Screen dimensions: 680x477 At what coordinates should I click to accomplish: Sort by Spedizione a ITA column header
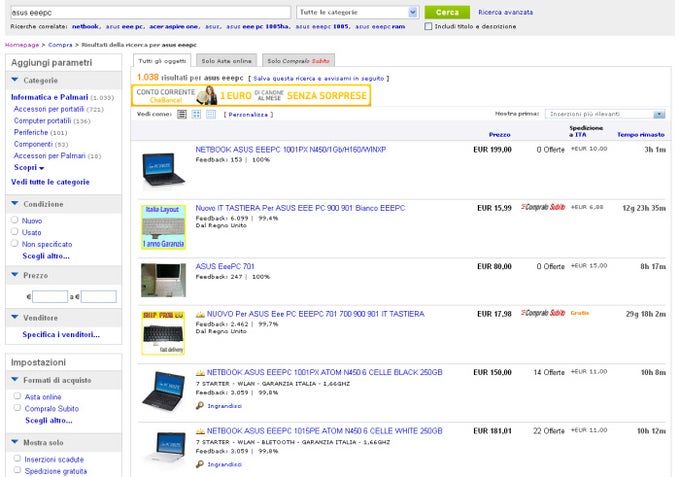[586, 131]
